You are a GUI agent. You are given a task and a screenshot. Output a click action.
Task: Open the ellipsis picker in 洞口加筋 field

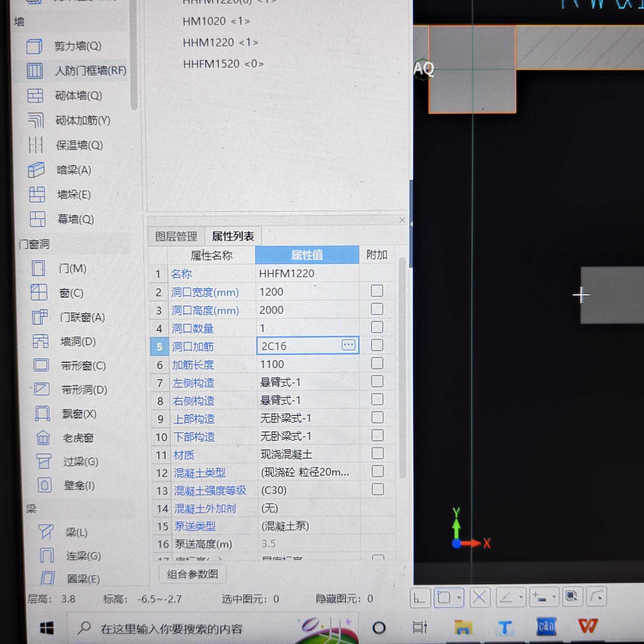point(348,345)
